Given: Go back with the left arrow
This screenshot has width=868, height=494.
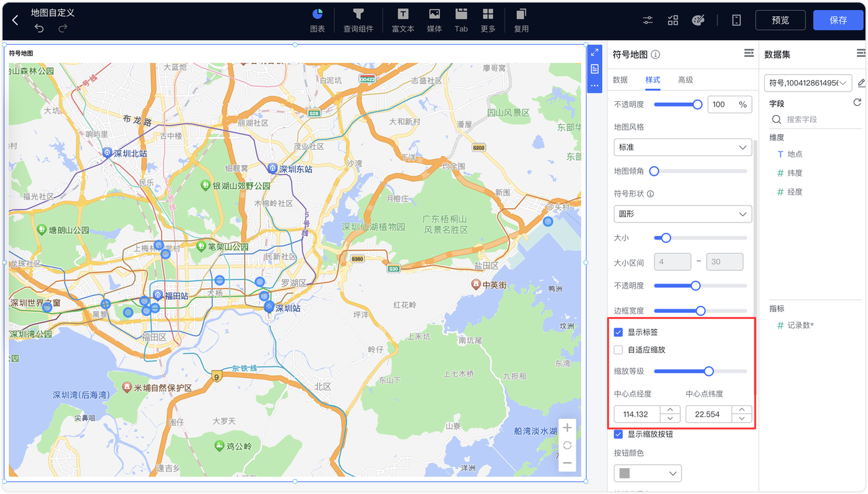Looking at the screenshot, I should click(x=16, y=20).
